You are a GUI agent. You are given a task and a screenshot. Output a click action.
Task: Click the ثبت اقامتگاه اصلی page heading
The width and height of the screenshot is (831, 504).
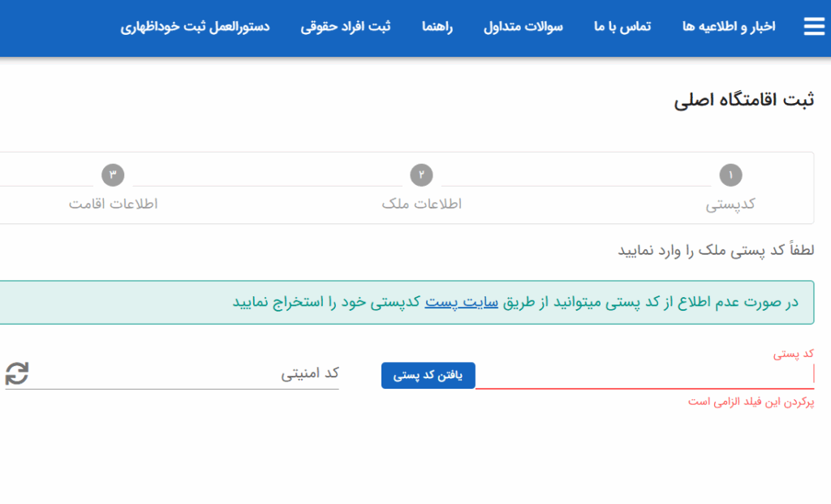(x=743, y=101)
